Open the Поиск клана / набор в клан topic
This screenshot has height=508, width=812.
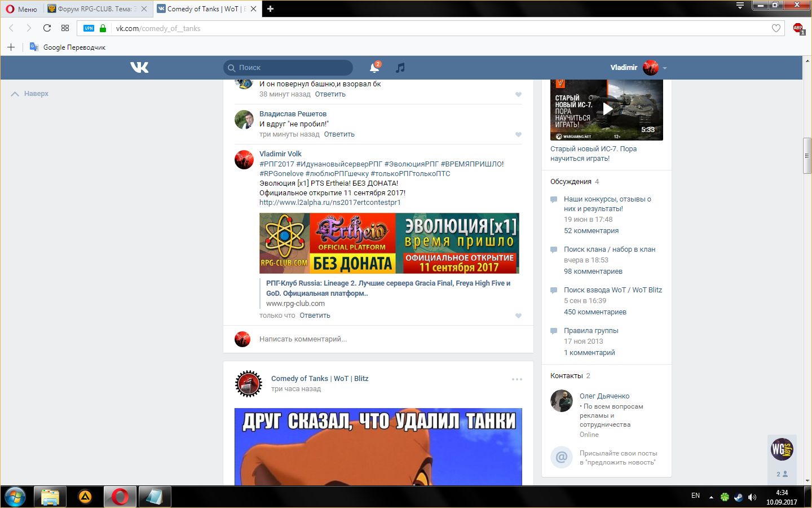pos(610,249)
